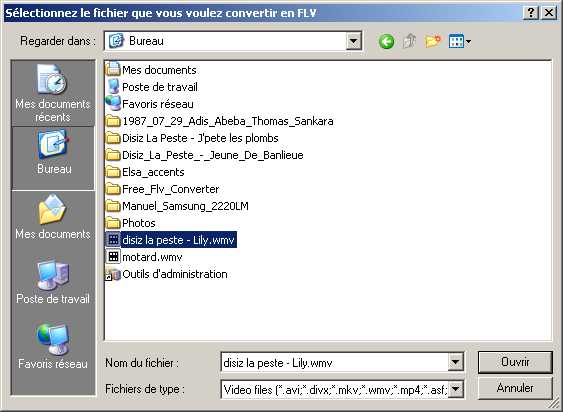Select the motard.wmv file
This screenshot has height=412, width=563.
click(145, 257)
